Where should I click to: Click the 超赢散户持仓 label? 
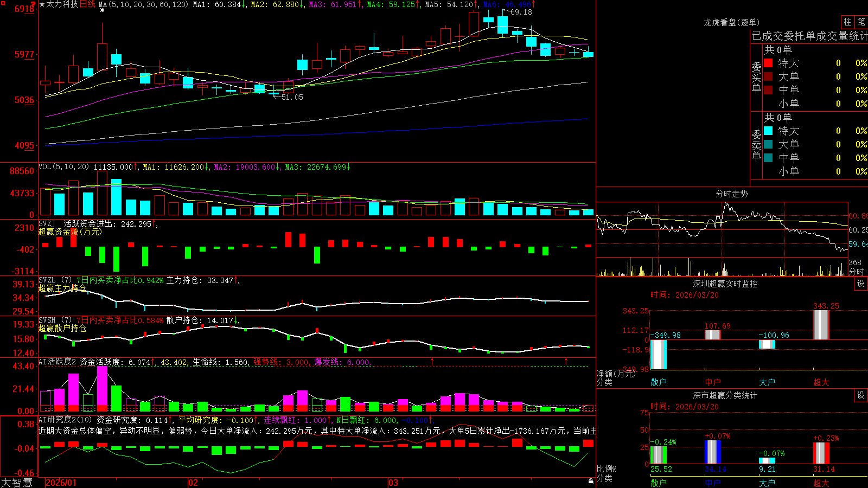(62, 328)
